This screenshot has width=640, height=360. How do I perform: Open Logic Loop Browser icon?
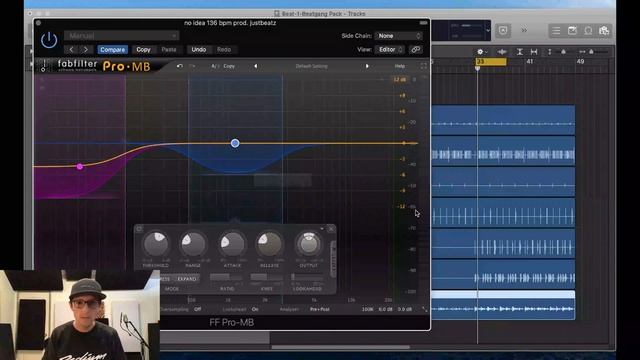(588, 31)
